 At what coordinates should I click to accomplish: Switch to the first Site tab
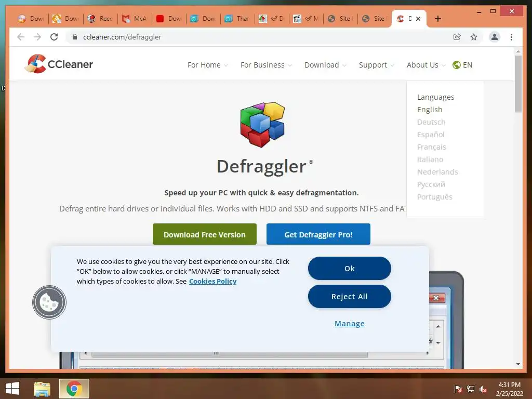340,19
